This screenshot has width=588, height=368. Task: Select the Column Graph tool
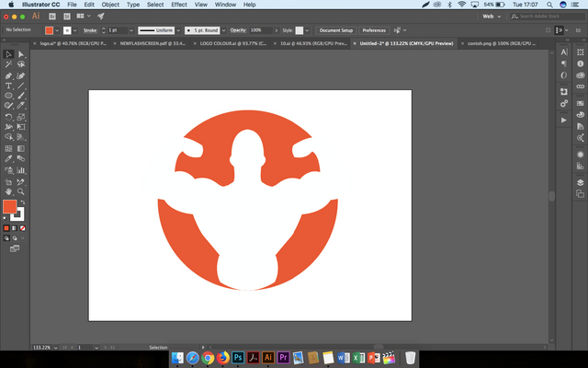[x=21, y=170]
